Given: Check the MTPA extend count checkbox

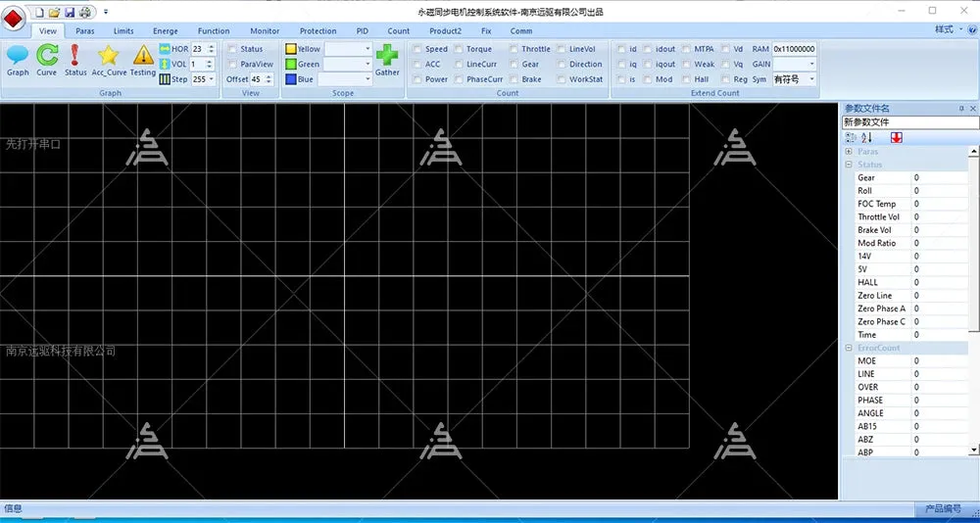Looking at the screenshot, I should [x=686, y=49].
